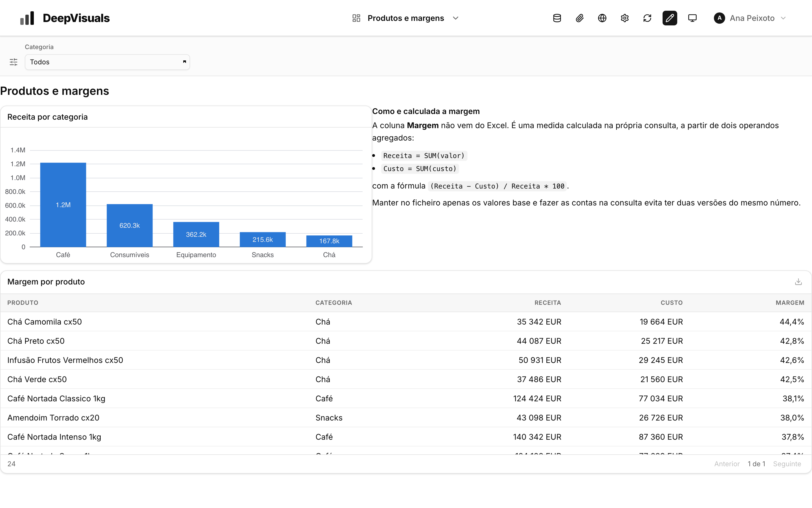Go to Anterior page
The height and width of the screenshot is (508, 812).
pyautogui.click(x=727, y=464)
